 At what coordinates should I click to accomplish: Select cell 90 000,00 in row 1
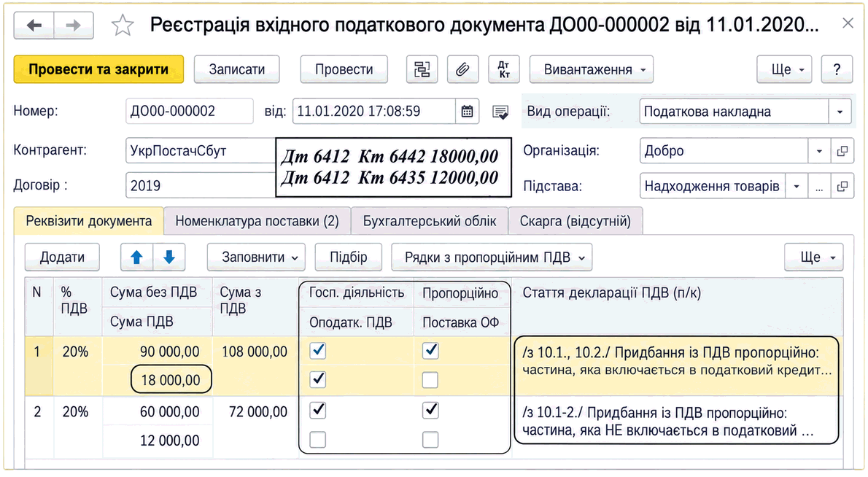(158, 352)
